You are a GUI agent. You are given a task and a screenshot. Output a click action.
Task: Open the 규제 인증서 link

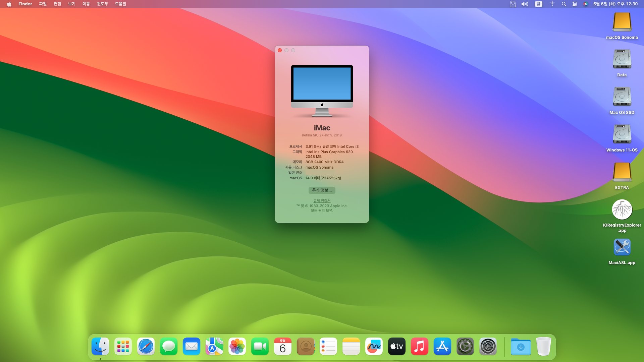point(322,201)
